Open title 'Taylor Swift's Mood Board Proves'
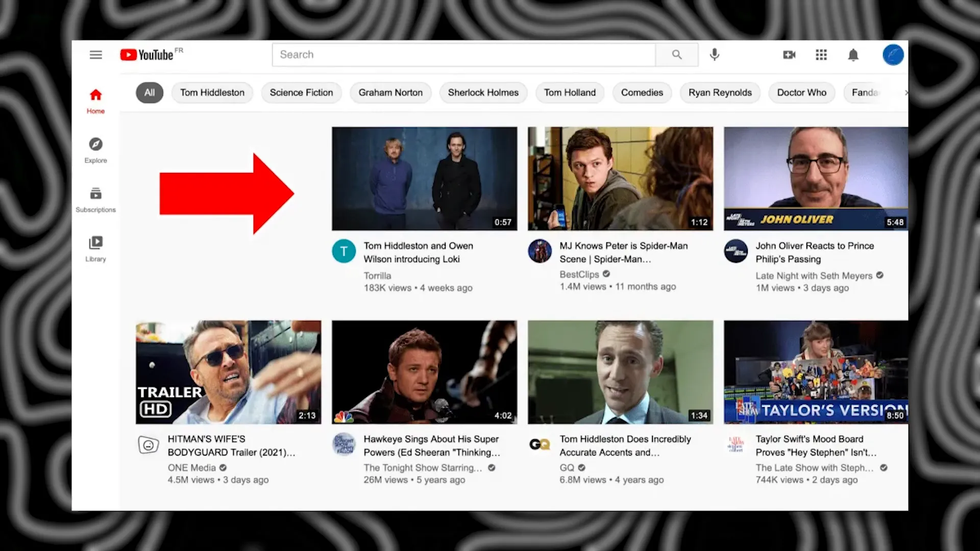 click(816, 445)
